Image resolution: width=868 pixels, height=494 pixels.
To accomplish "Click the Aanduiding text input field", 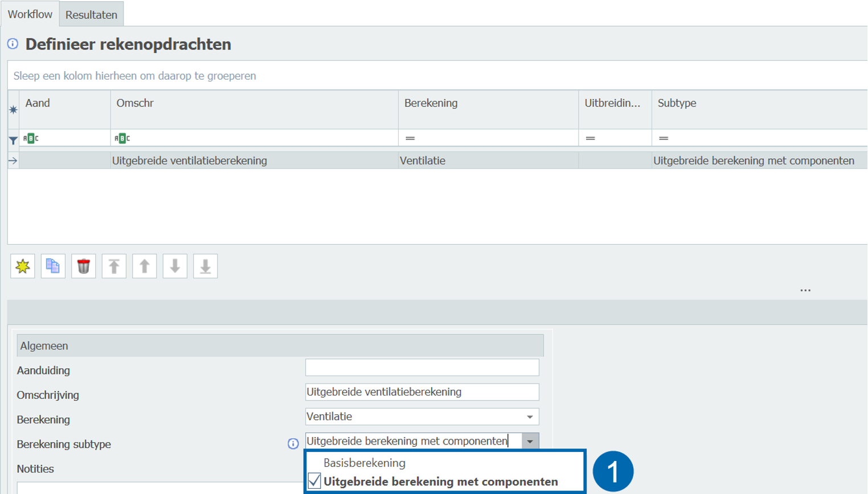I will [421, 368].
